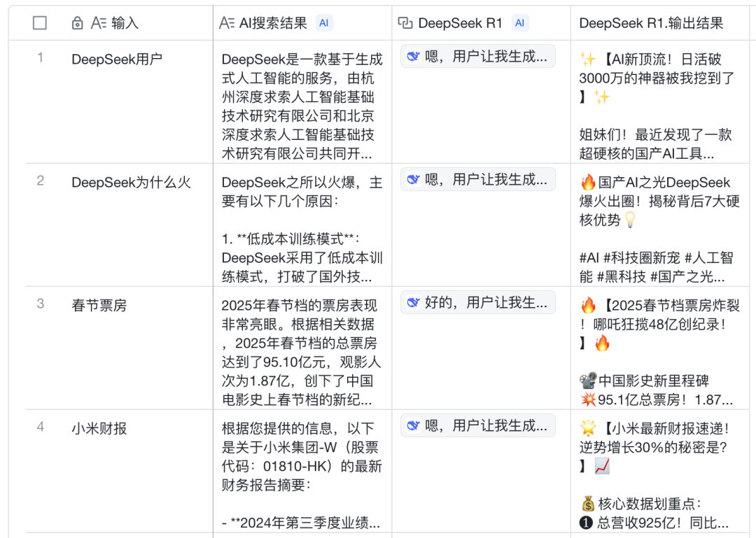Click the field type icon beside DeepSeek R1 header
Image resolution: width=756 pixels, height=538 pixels.
pos(407,22)
